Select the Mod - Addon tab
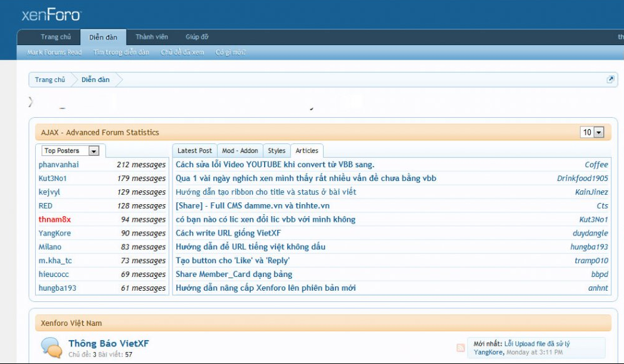 coord(240,151)
